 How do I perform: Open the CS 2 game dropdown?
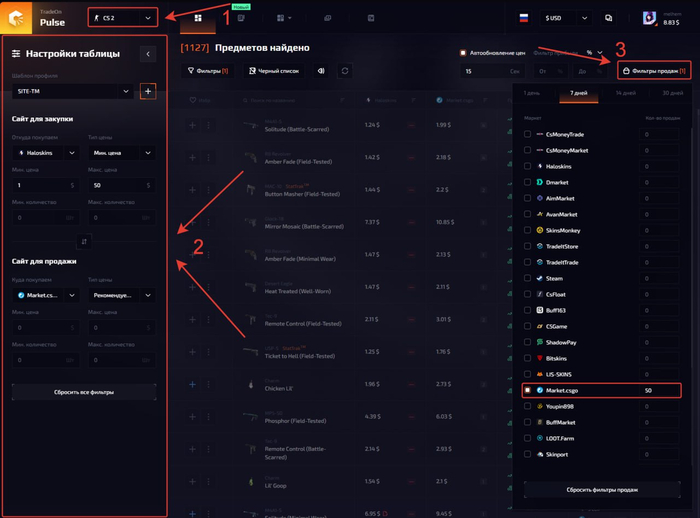pyautogui.click(x=123, y=17)
